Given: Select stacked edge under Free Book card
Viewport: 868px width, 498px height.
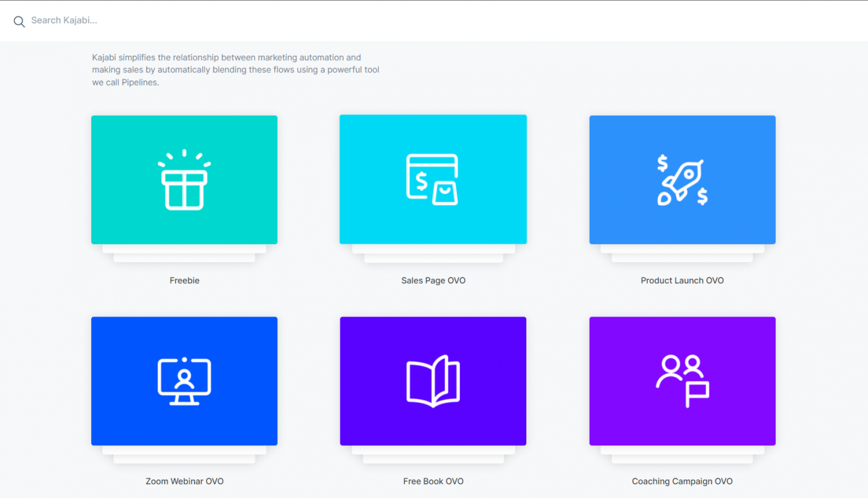Looking at the screenshot, I should click(x=433, y=455).
